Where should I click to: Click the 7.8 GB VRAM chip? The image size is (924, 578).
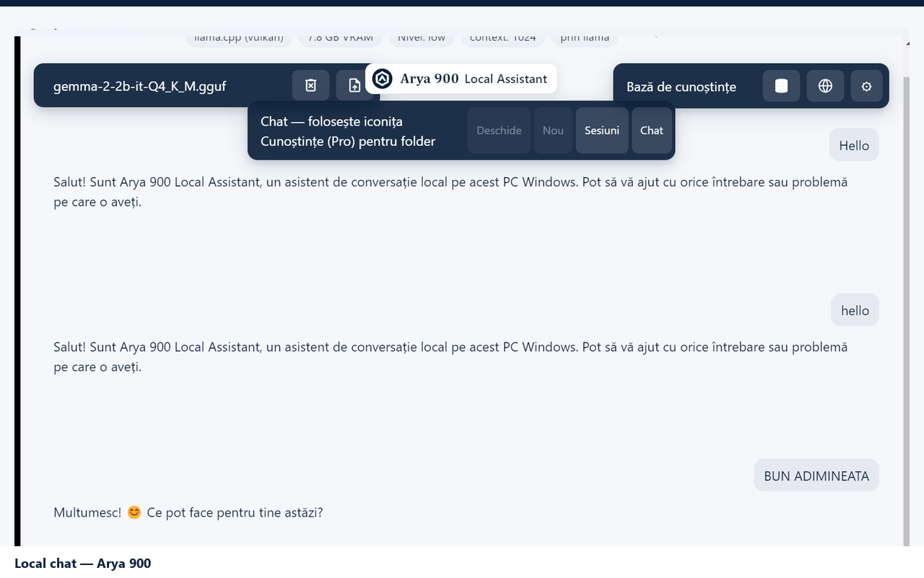(340, 39)
